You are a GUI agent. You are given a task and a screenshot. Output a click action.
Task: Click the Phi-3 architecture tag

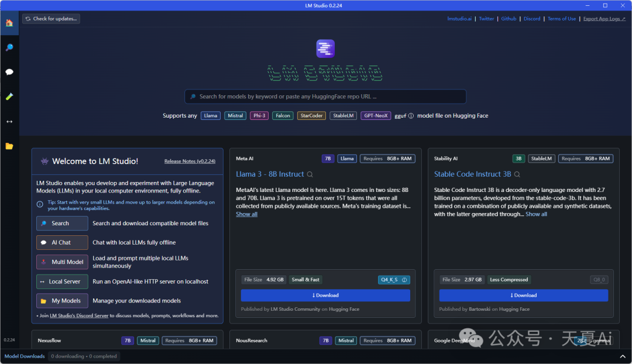pyautogui.click(x=259, y=116)
